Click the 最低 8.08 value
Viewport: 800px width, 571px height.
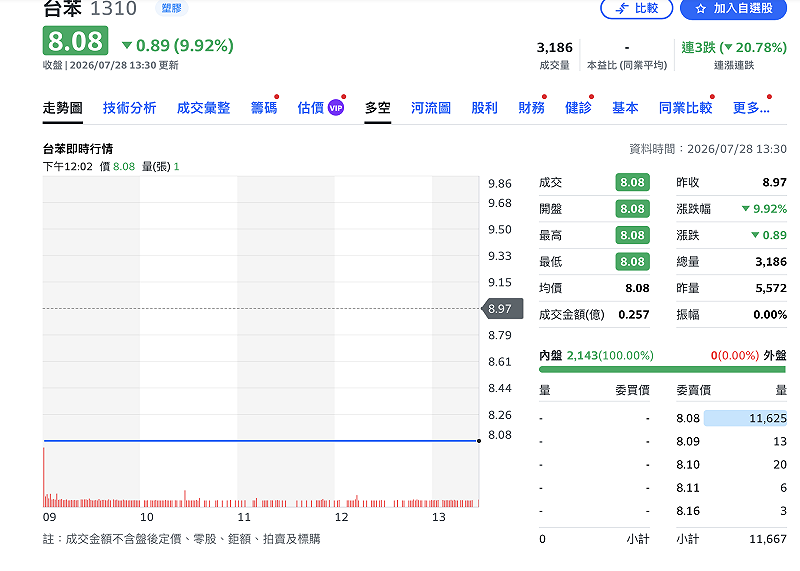tap(632, 262)
